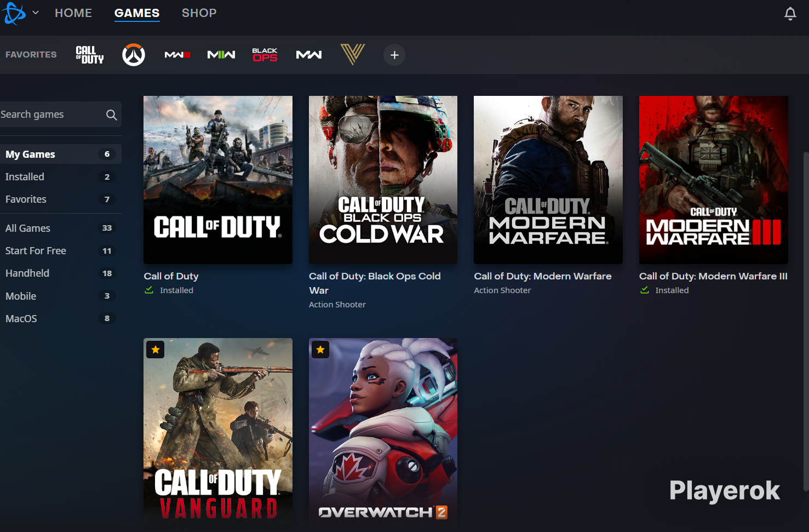Image resolution: width=809 pixels, height=532 pixels.
Task: Open Vanguard V icon in favorites
Action: coord(353,54)
